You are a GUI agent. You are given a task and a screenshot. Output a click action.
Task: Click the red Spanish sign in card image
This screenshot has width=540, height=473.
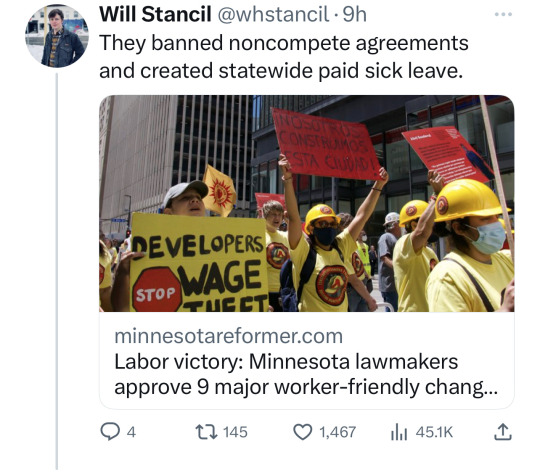click(x=327, y=145)
